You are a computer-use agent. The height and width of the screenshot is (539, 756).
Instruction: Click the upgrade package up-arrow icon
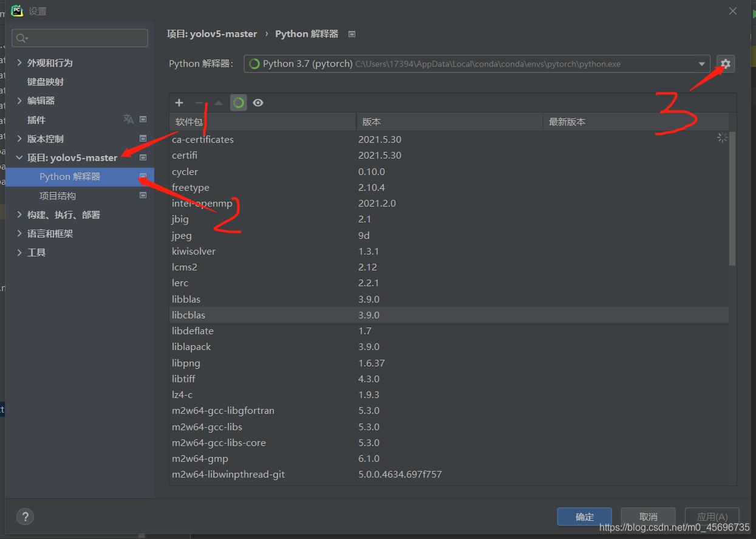219,103
